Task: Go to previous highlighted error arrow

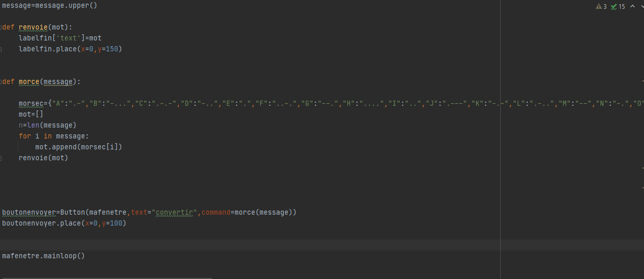Action: pos(632,7)
